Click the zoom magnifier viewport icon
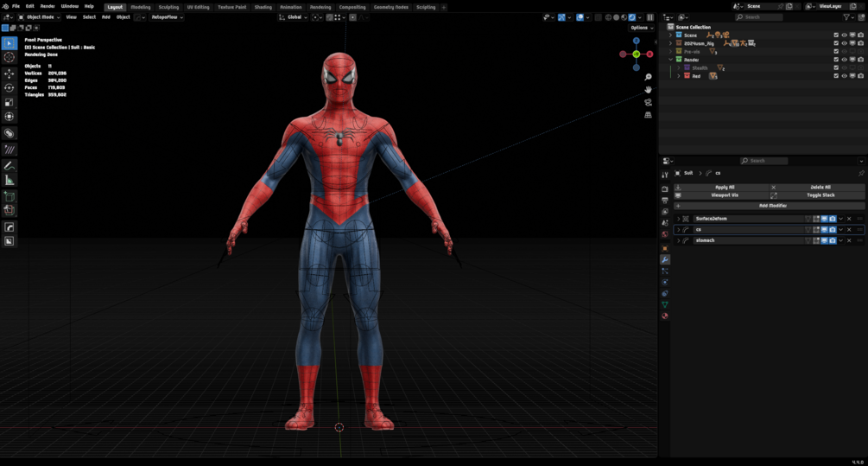The width and height of the screenshot is (868, 466). 648,77
